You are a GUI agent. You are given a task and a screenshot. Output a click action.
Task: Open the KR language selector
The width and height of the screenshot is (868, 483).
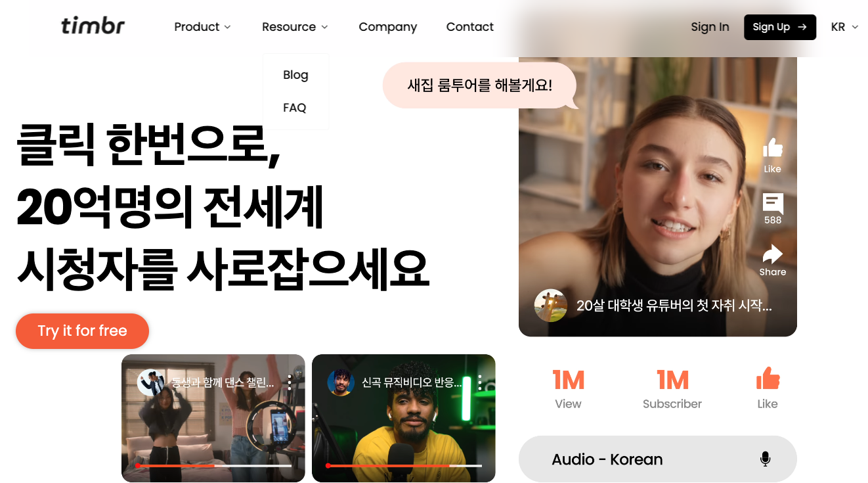point(844,27)
